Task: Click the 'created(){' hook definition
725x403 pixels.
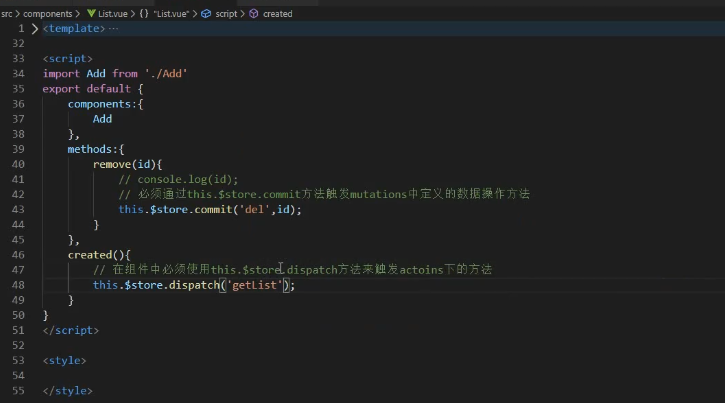Action: [99, 255]
